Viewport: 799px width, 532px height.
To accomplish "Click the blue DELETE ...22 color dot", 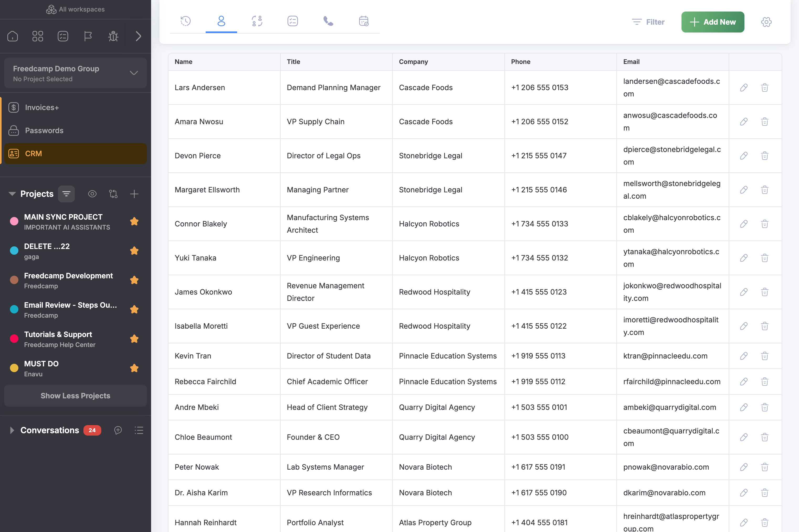I will pos(14,251).
